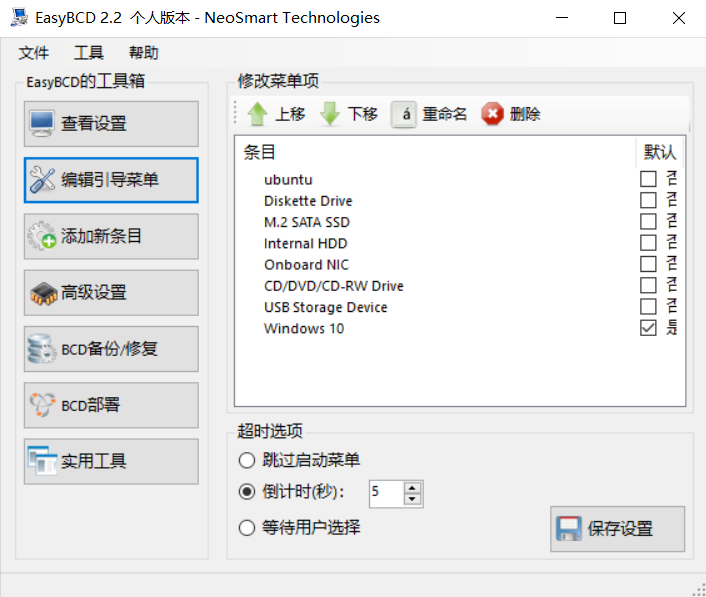
Task: Increase the countdown seconds with up arrow
Action: (x=412, y=488)
